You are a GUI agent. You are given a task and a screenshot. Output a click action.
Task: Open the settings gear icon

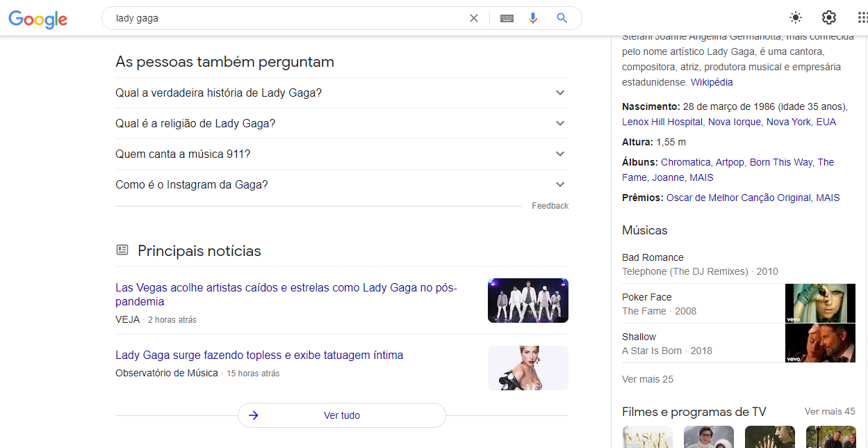[829, 18]
